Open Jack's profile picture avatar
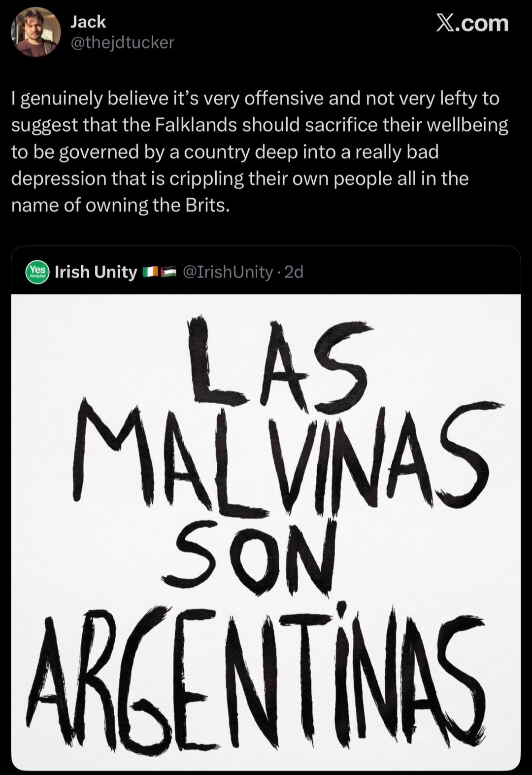 [x=35, y=32]
